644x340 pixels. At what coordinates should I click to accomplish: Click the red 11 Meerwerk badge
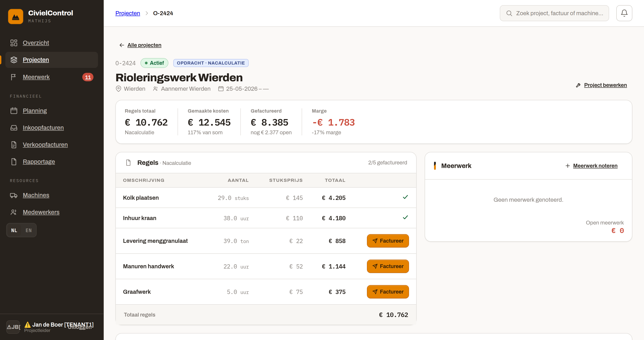pyautogui.click(x=88, y=77)
